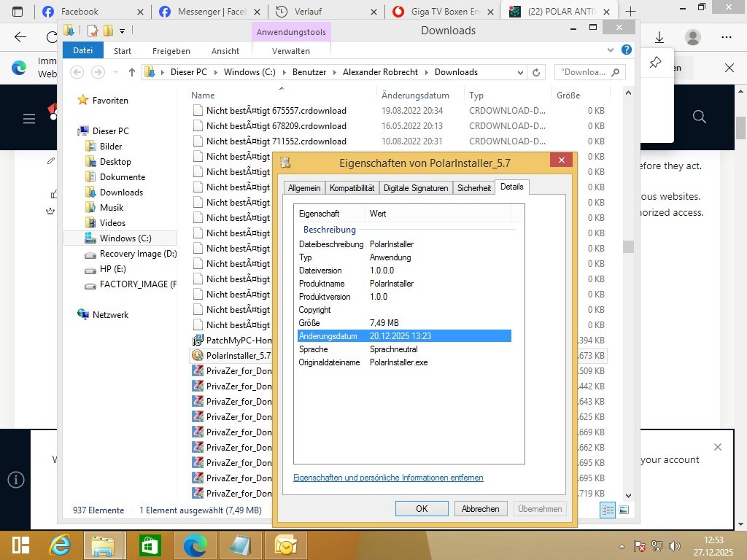The width and height of the screenshot is (747, 560).
Task: Click the pin icon in Edge panel
Action: coord(656,63)
